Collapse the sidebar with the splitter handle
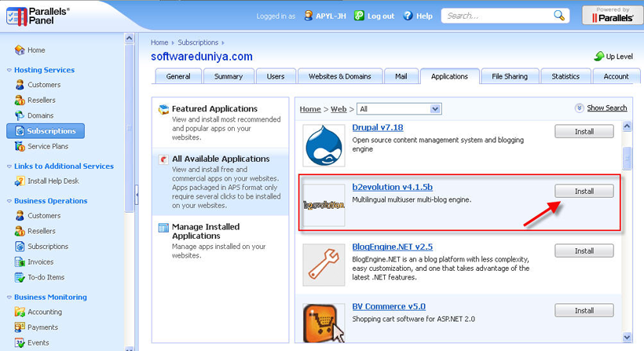The image size is (644, 351). (137, 194)
